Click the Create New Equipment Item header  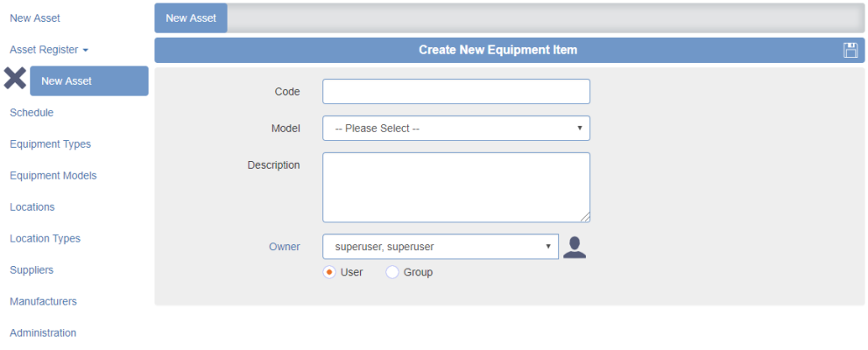pyautogui.click(x=498, y=50)
